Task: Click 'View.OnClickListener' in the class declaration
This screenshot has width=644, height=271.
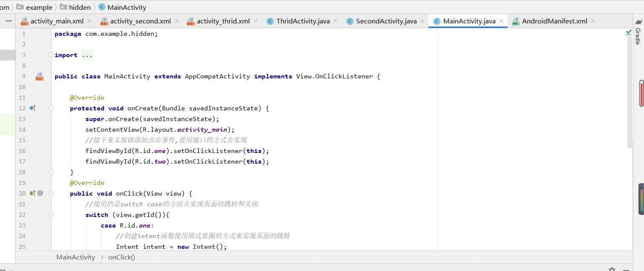Action: point(335,76)
